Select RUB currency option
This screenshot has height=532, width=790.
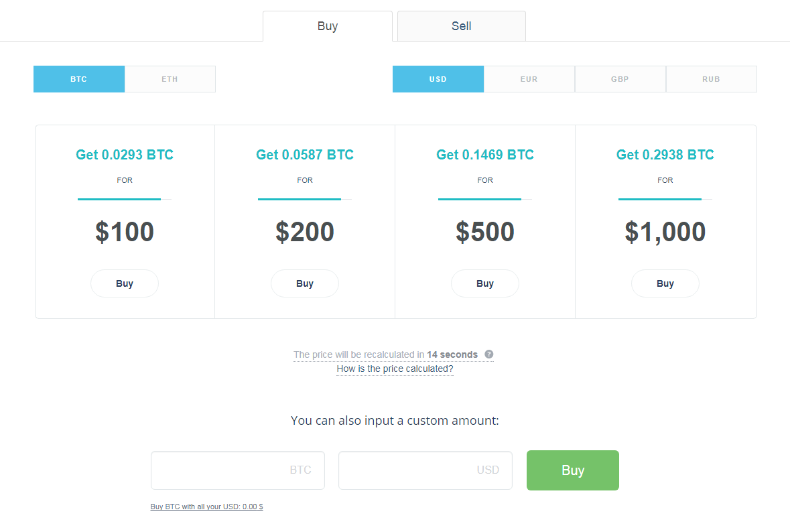(x=712, y=79)
